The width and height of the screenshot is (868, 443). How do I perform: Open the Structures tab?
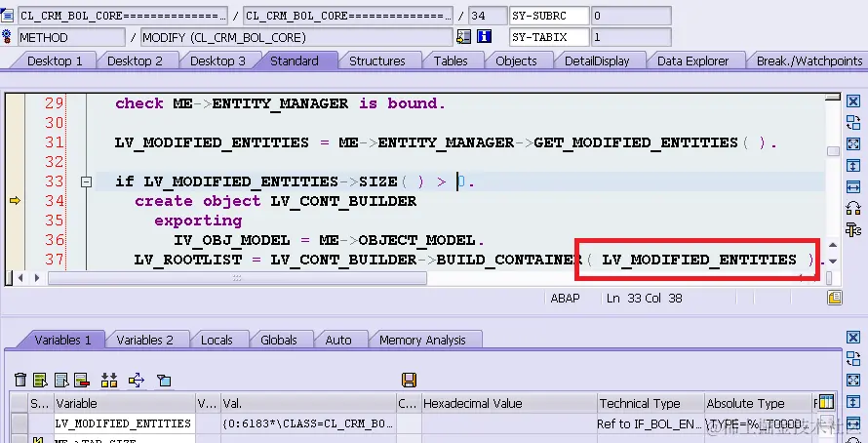click(x=377, y=60)
